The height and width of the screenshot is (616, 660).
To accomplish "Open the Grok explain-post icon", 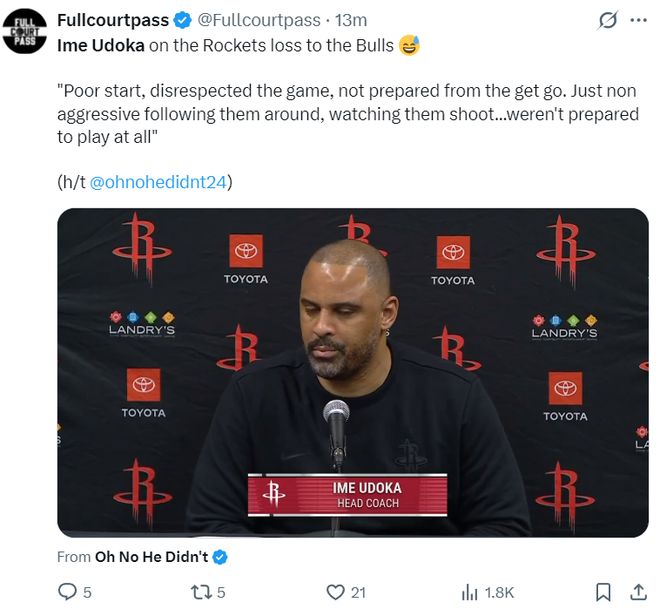I will (x=608, y=20).
